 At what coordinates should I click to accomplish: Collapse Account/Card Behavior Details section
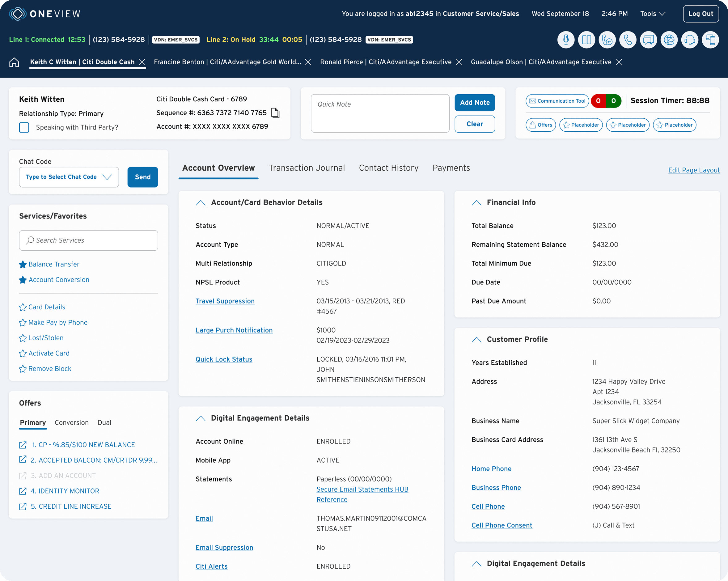pyautogui.click(x=201, y=203)
